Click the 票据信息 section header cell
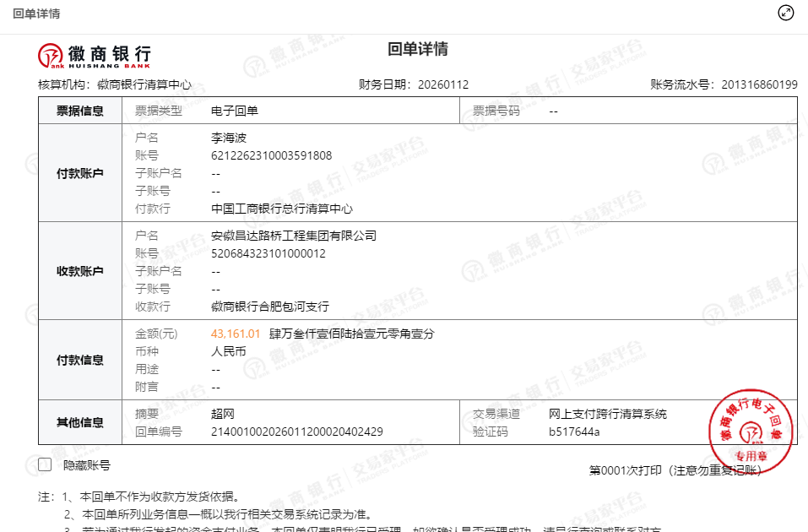This screenshot has height=532, width=808. click(80, 111)
